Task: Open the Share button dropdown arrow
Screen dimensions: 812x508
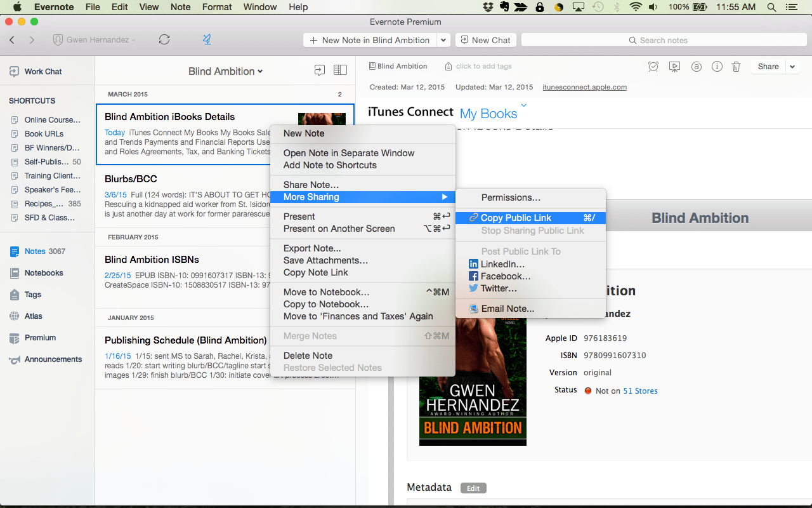Action: click(792, 67)
